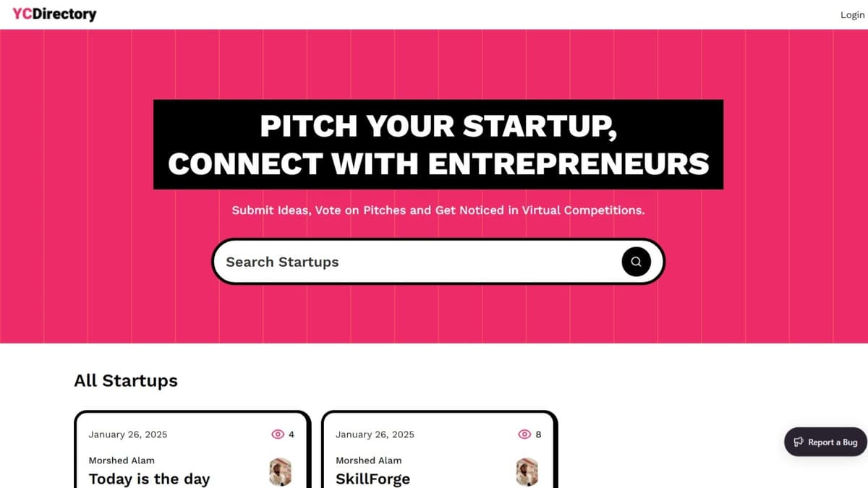Select Morshed Alam author name on SkillForge card

click(x=369, y=461)
